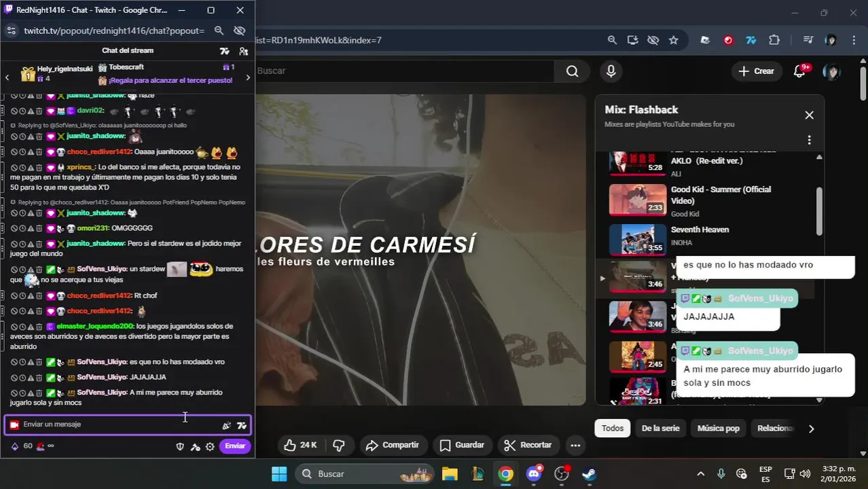Delete xprincs_ message with trash icon

click(x=39, y=167)
